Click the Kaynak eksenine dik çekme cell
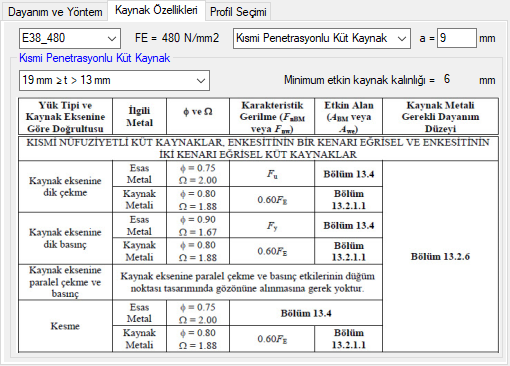The height and width of the screenshot is (366, 510). [65, 186]
